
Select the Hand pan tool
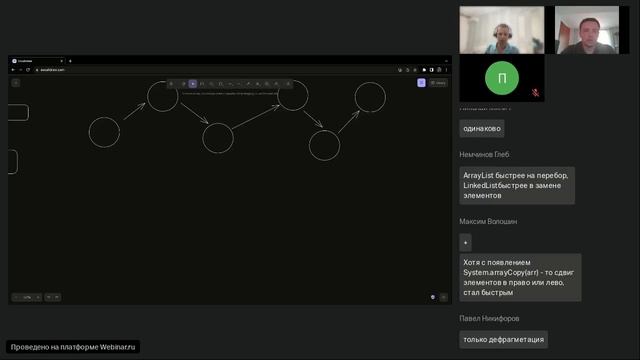pos(184,84)
